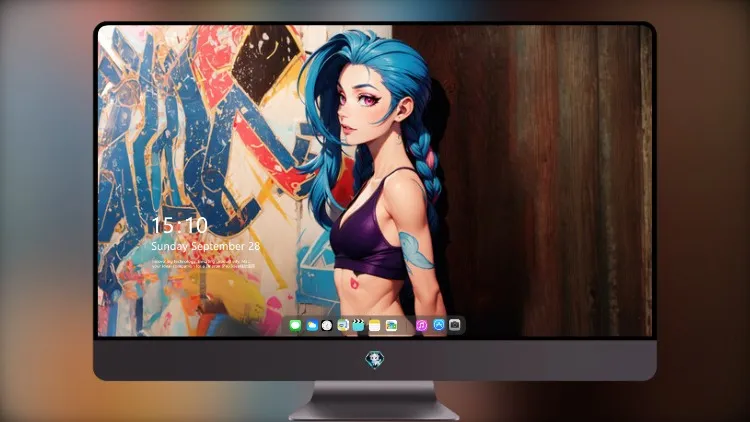
Task: Open the Weather app in the dock
Action: [311, 326]
